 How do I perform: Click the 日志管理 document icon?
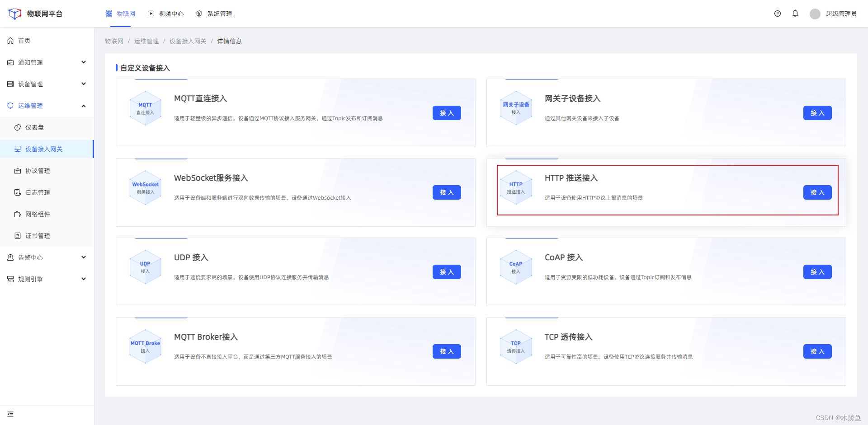(x=18, y=192)
